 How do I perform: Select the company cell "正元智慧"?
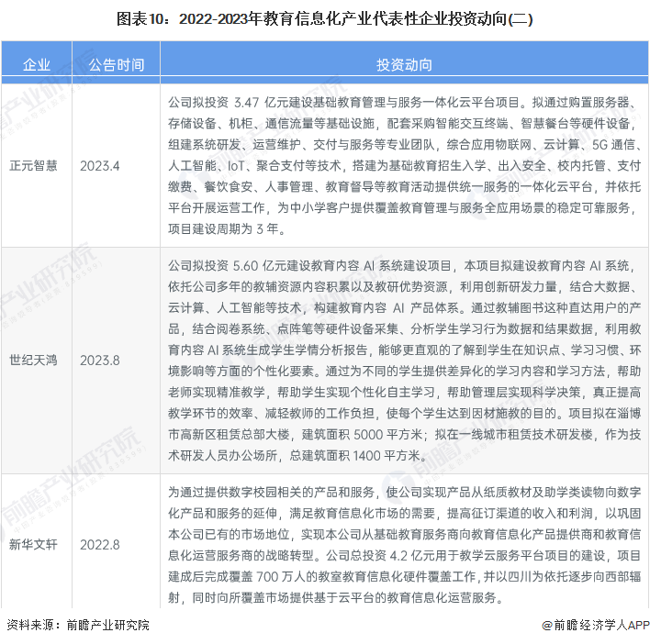tap(33, 166)
